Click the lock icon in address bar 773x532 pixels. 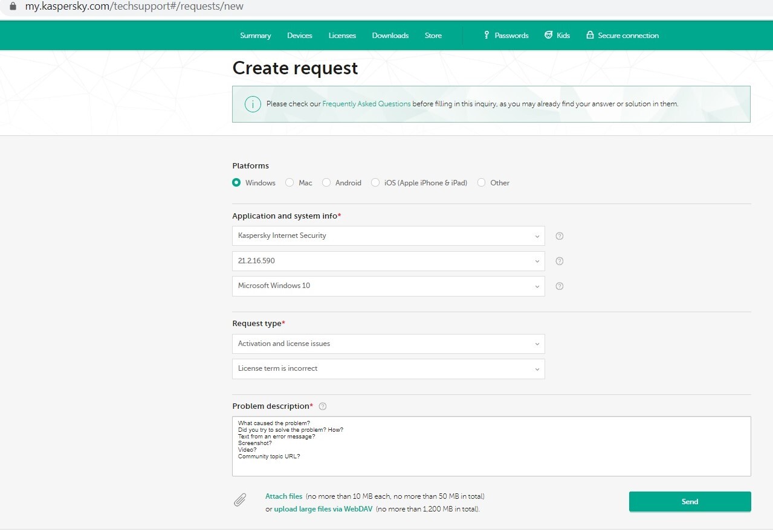13,7
